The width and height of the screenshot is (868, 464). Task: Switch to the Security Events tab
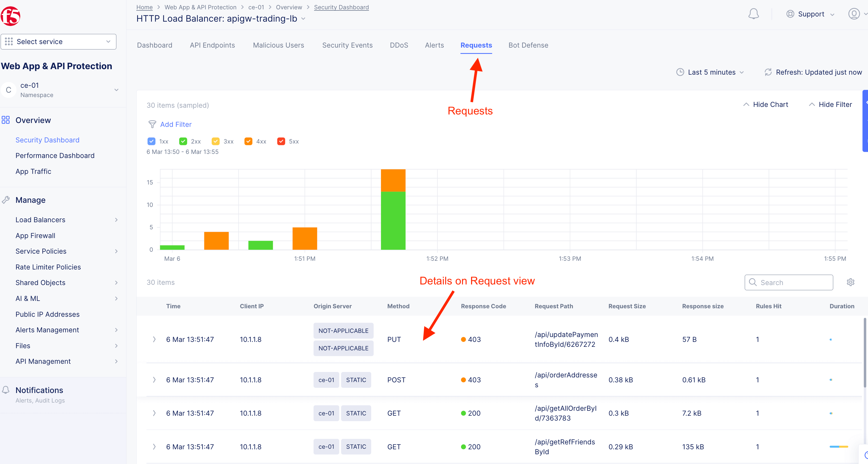coord(347,45)
